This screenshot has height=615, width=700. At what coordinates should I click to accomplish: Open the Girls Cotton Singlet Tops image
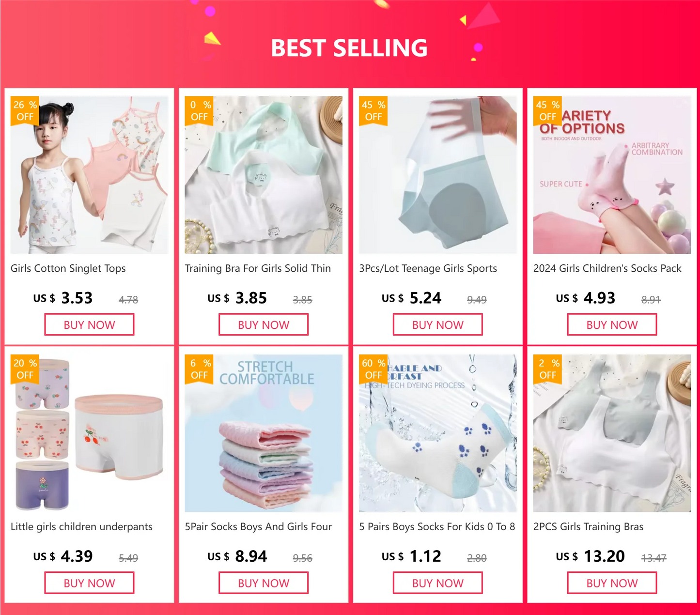pyautogui.click(x=90, y=175)
